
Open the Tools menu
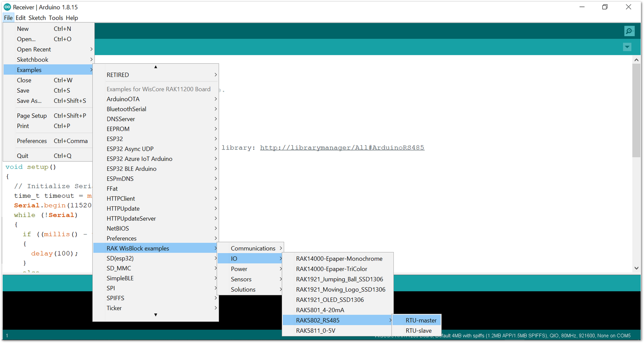click(56, 18)
